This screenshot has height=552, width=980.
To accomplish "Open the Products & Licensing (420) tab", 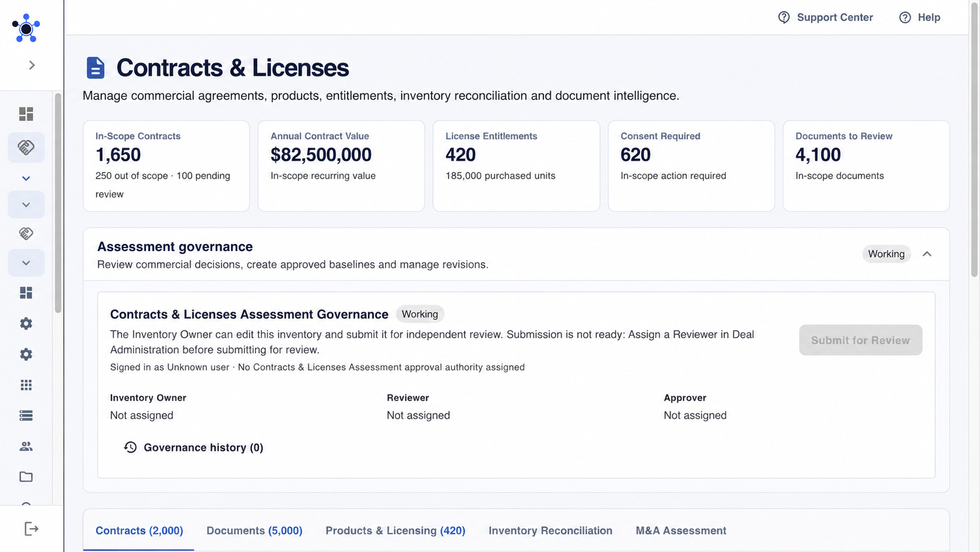I will coord(396,530).
